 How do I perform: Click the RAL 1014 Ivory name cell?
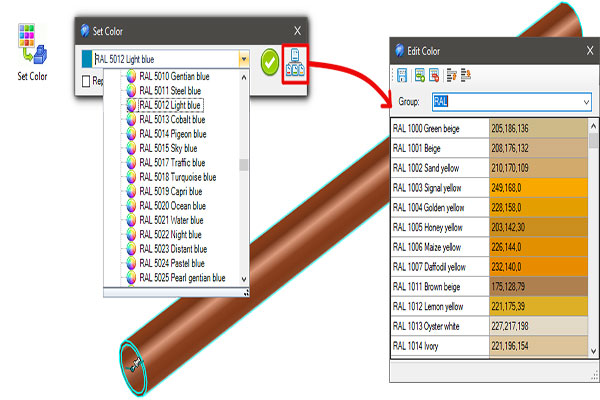coord(440,346)
